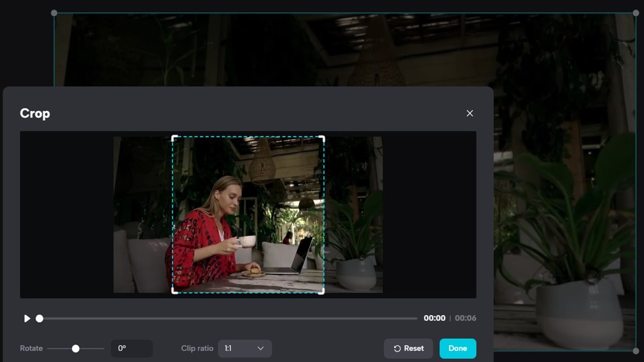This screenshot has width=644, height=362.
Task: Click the Rotate label
Action: click(x=31, y=348)
